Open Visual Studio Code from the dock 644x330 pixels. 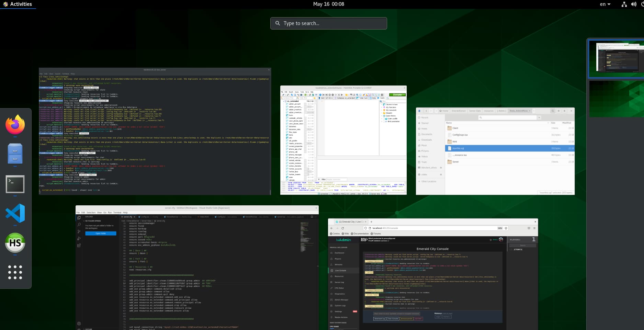(x=15, y=213)
